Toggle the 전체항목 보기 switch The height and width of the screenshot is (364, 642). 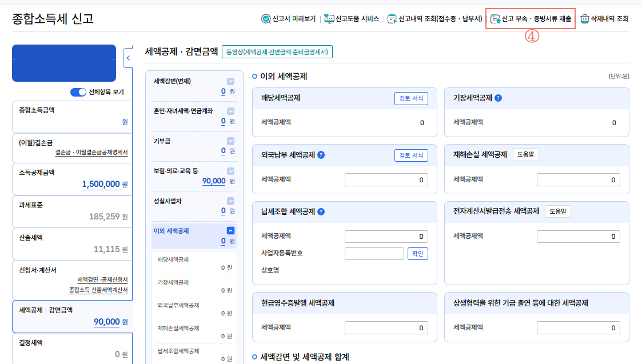(78, 92)
